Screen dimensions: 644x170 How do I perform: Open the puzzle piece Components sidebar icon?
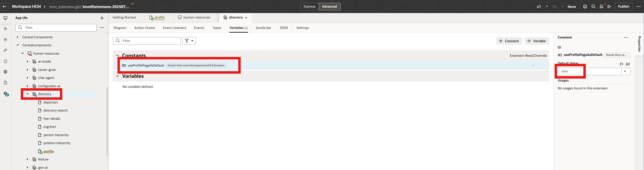[5, 61]
